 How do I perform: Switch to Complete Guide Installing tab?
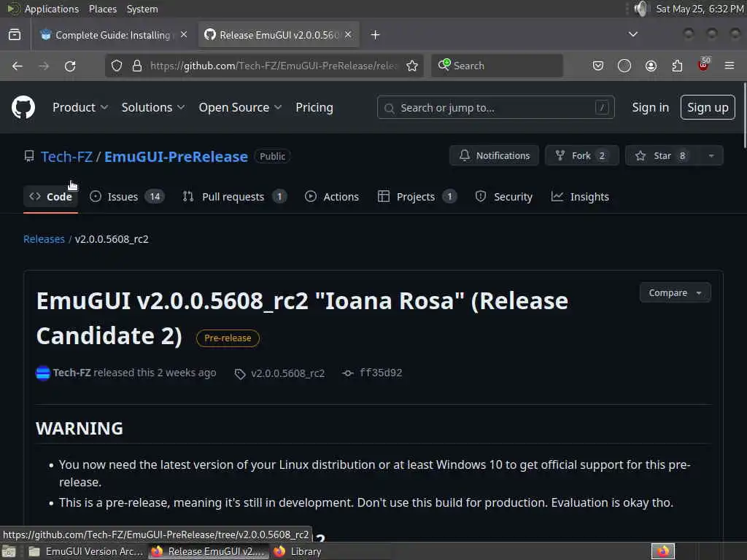point(112,35)
